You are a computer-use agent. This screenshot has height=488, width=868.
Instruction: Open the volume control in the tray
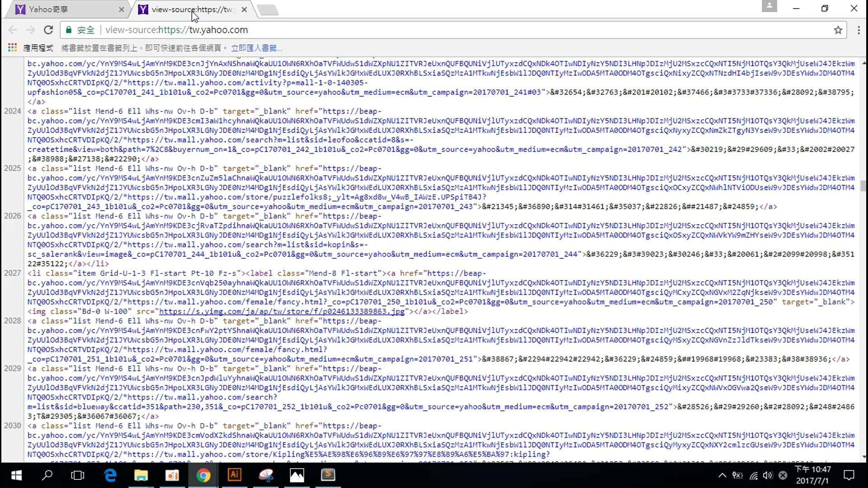(768, 475)
